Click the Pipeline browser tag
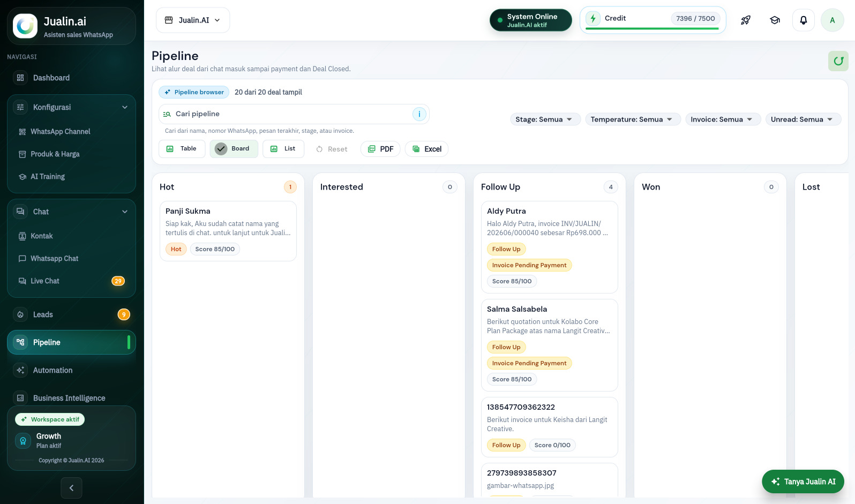This screenshot has height=504, width=855. point(194,92)
